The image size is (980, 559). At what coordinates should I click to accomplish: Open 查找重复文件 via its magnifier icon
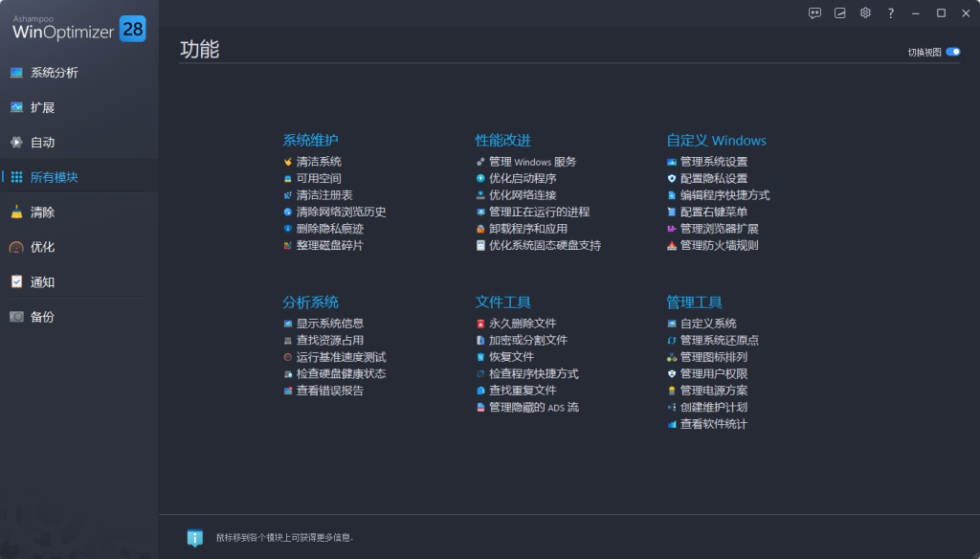click(480, 390)
